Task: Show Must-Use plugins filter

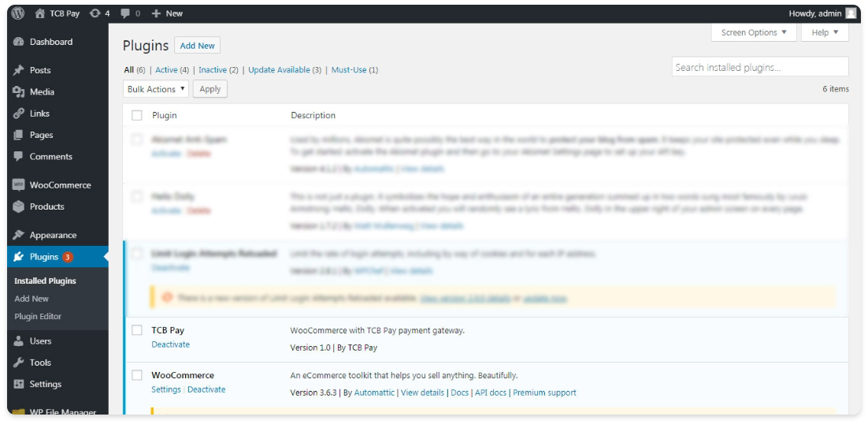Action: (349, 69)
